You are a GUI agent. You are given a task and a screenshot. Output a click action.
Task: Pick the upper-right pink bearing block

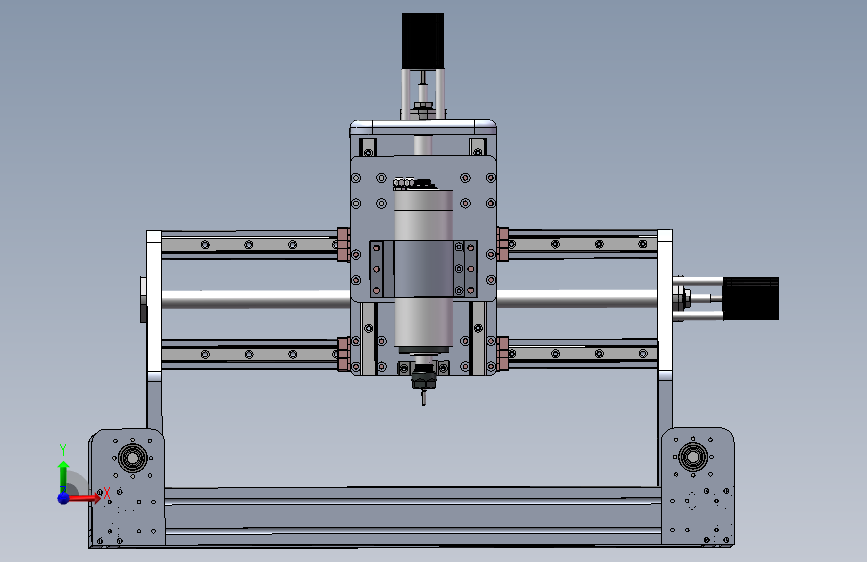(503, 244)
